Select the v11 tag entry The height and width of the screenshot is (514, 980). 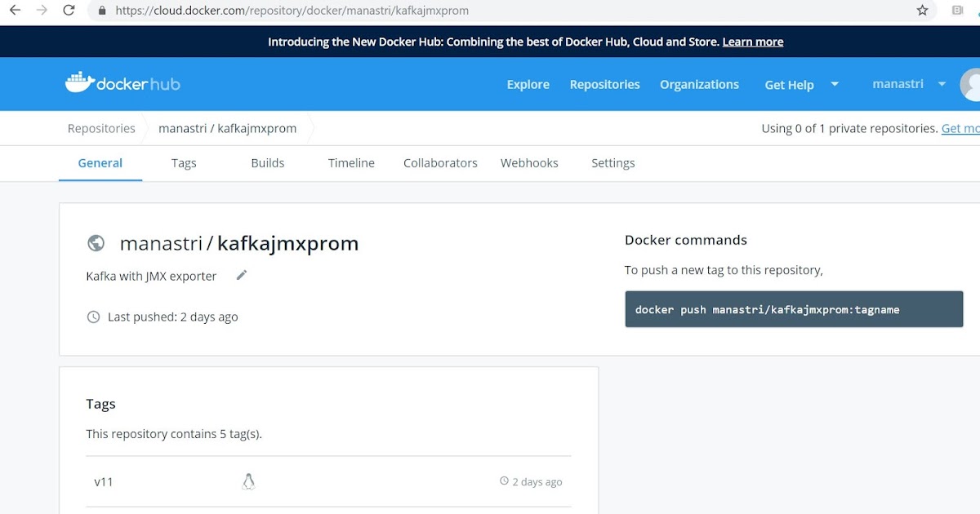pos(104,481)
